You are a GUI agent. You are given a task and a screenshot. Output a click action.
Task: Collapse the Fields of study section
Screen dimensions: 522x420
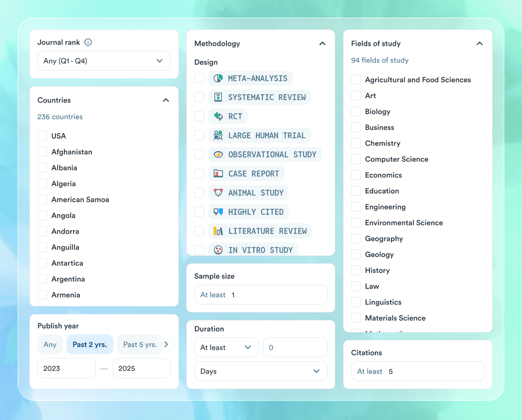point(479,43)
